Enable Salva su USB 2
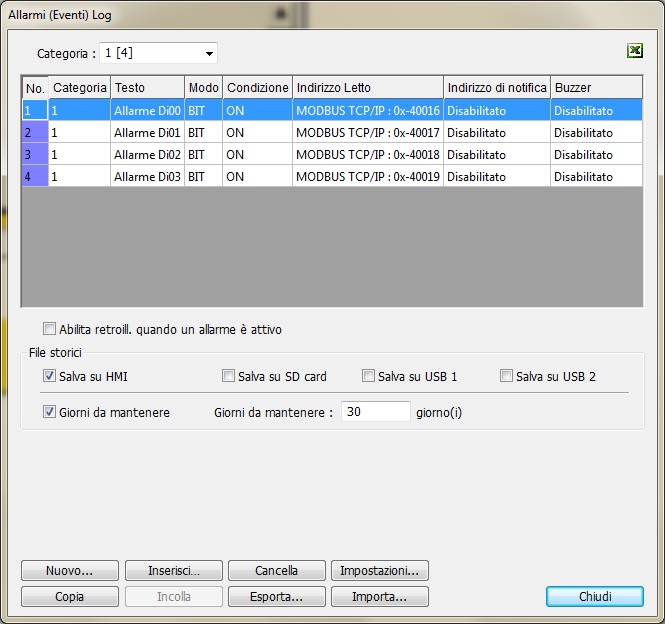665x624 pixels. coord(506,376)
